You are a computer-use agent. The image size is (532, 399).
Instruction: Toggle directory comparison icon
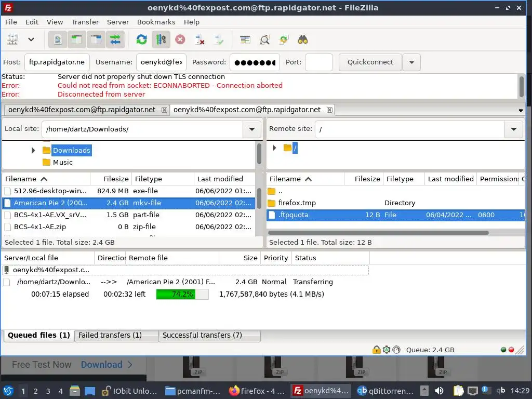264,39
